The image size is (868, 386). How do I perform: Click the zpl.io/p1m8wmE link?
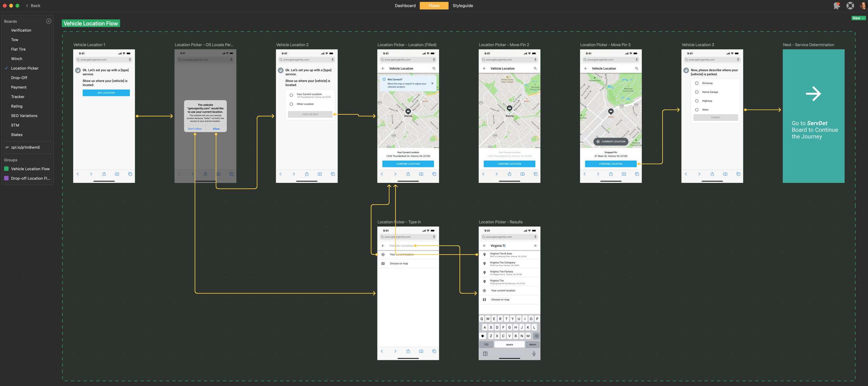point(25,147)
